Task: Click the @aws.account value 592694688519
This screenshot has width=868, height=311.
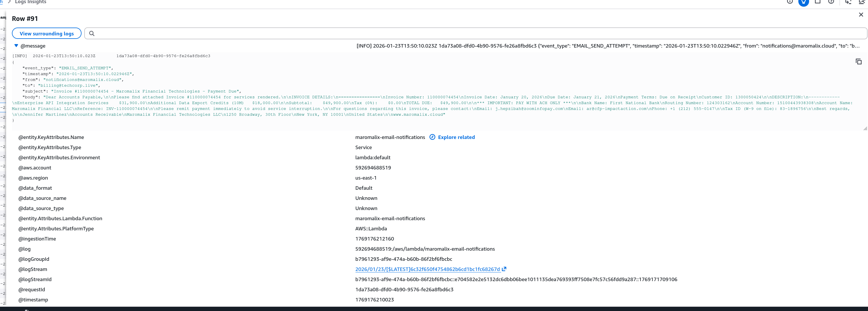Action: point(373,167)
